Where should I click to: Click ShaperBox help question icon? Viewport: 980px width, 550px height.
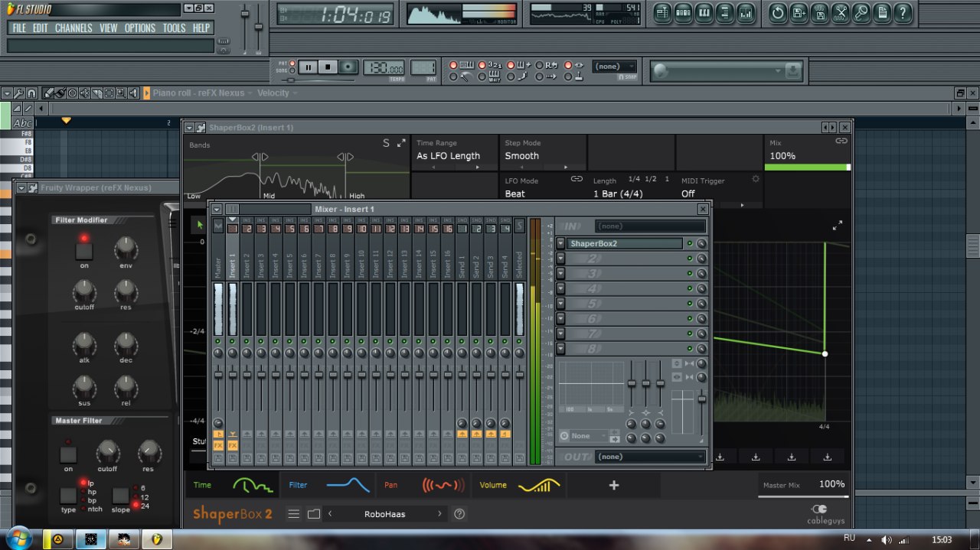(x=459, y=514)
